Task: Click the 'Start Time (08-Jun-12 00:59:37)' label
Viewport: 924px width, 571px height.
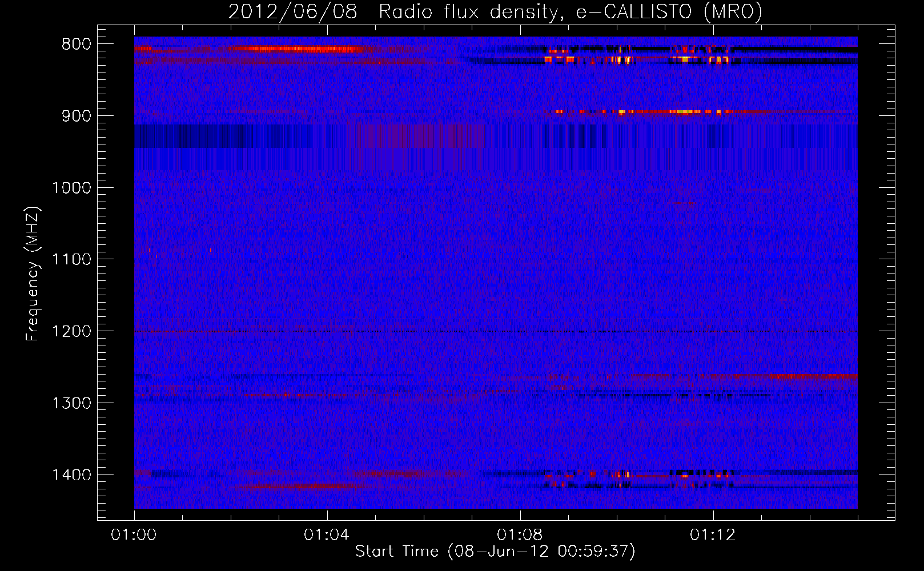Action: (495, 552)
